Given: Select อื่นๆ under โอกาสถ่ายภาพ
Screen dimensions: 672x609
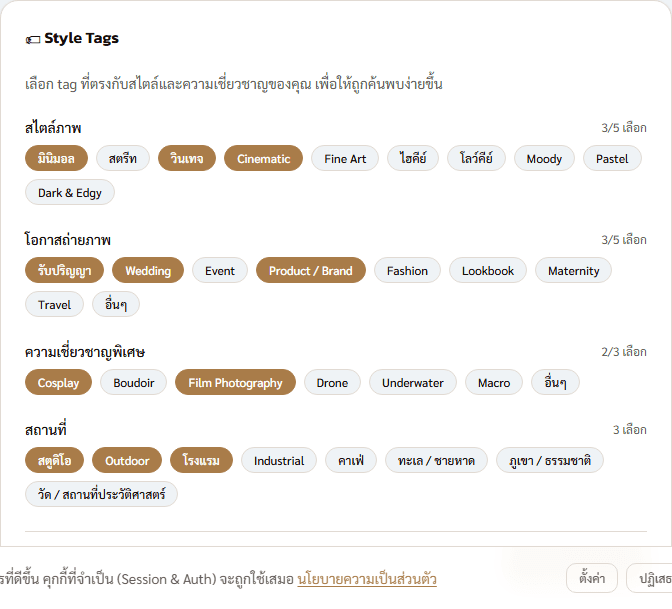Looking at the screenshot, I should pyautogui.click(x=116, y=304).
